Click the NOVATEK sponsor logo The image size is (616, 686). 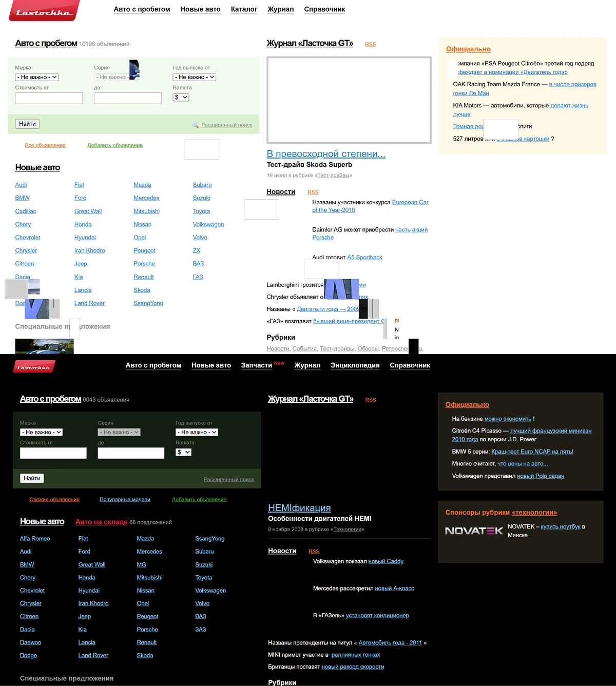[x=474, y=531]
